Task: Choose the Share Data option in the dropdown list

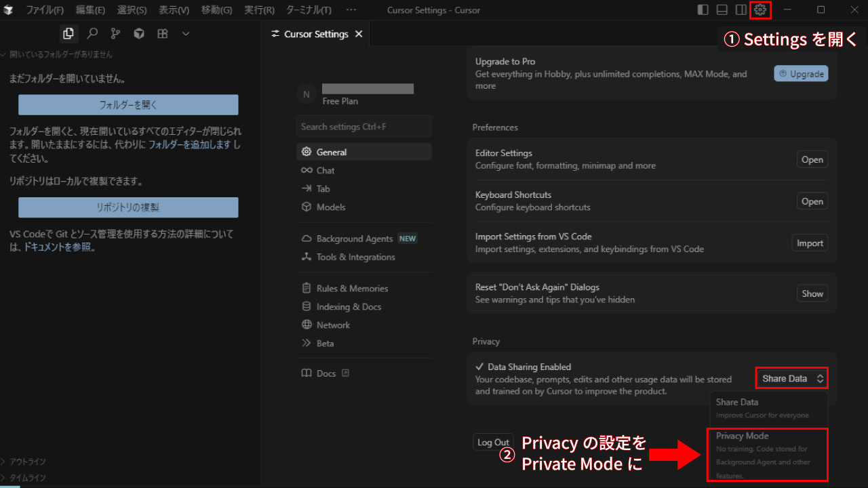Action: 768,408
